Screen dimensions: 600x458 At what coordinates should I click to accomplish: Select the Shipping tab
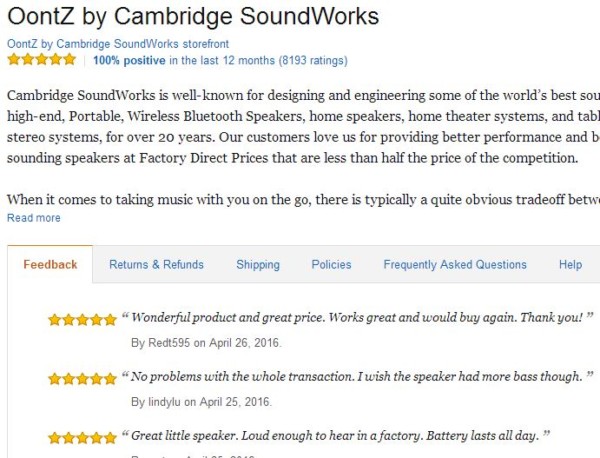tap(258, 265)
